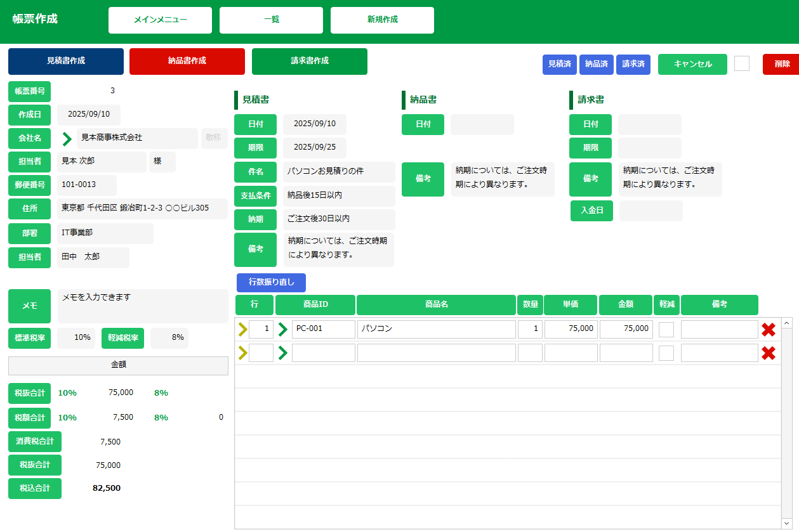Click the yellow arrow on the empty row
The image size is (799, 532).
click(x=243, y=353)
